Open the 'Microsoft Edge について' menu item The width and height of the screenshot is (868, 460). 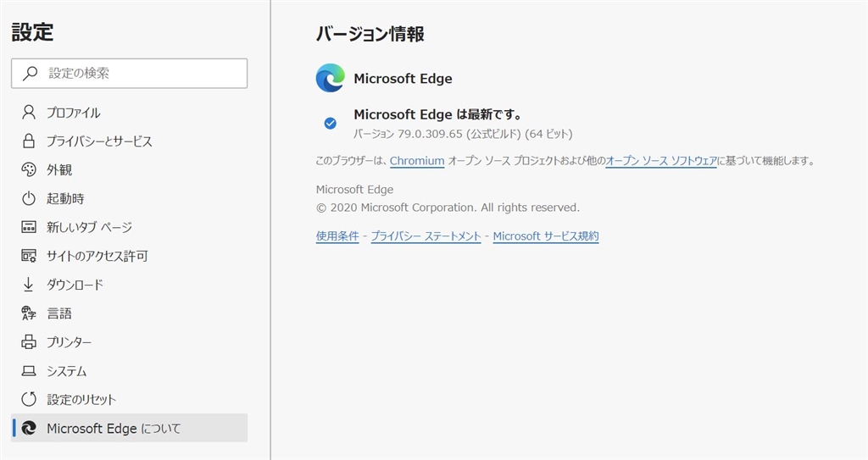114,429
